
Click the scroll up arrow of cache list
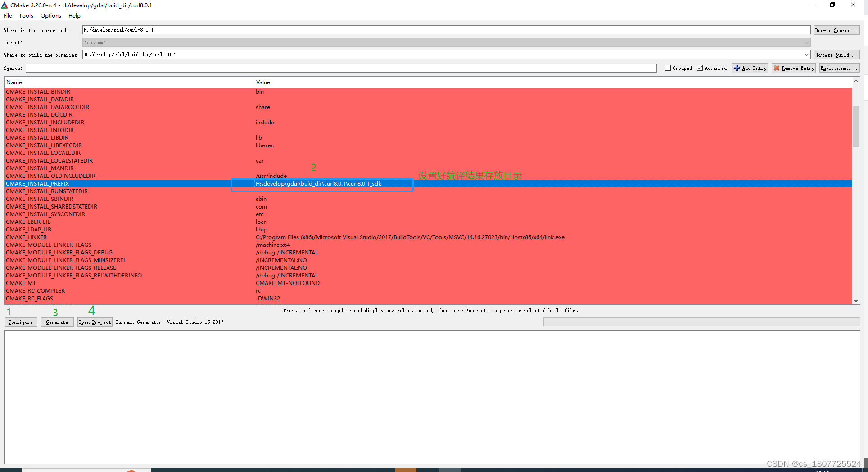coord(856,81)
